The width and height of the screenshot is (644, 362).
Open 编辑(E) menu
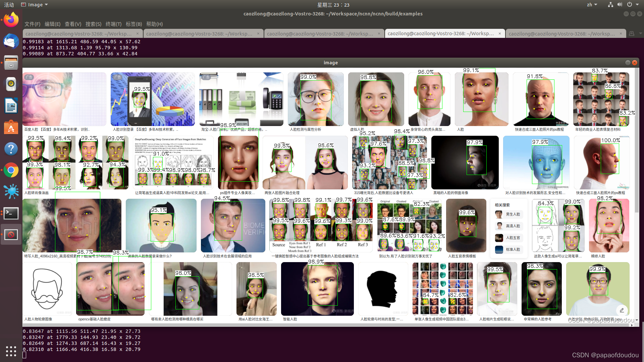pyautogui.click(x=52, y=24)
